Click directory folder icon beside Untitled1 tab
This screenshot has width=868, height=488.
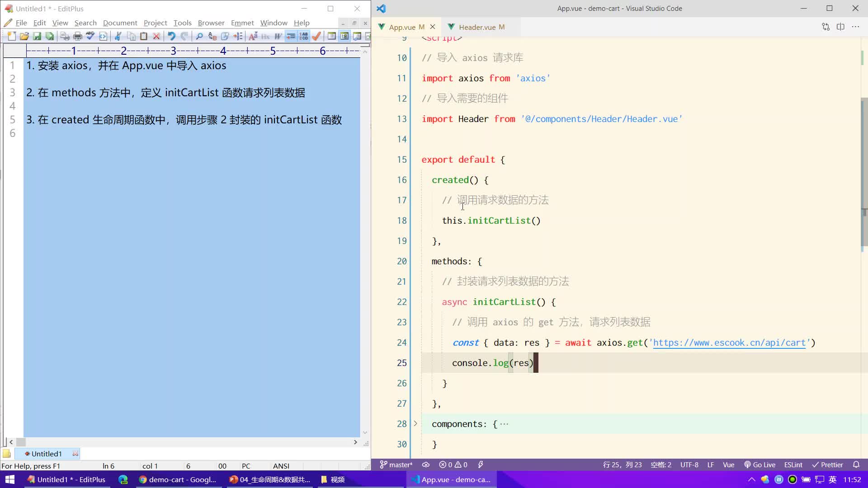[x=7, y=453]
